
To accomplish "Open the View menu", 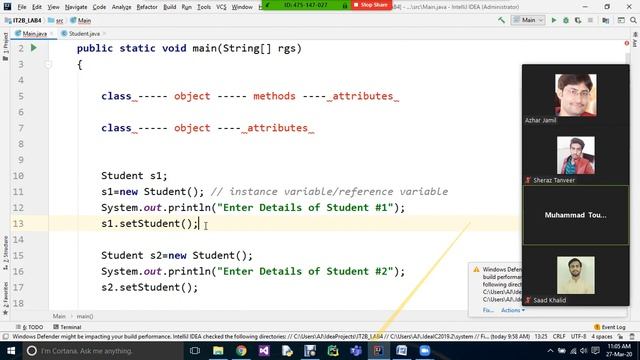I will 53,7.
